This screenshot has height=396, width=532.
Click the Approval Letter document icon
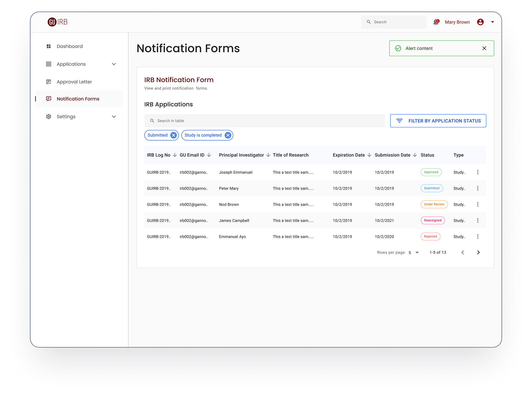point(49,82)
